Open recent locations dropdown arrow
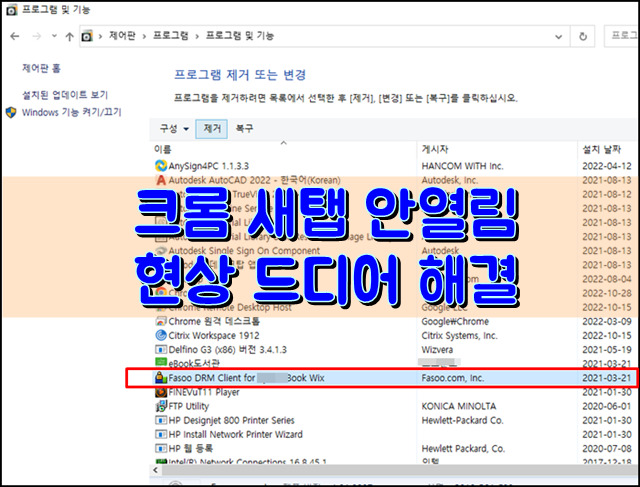 pos(54,36)
